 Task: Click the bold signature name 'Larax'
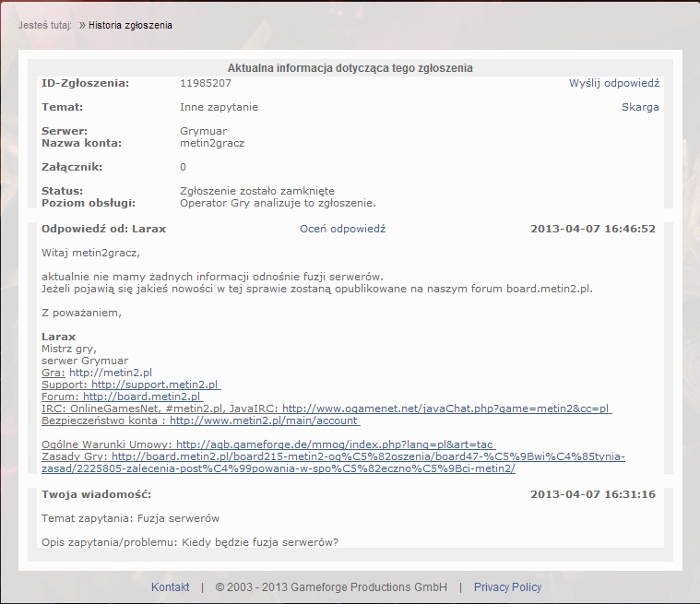point(58,338)
